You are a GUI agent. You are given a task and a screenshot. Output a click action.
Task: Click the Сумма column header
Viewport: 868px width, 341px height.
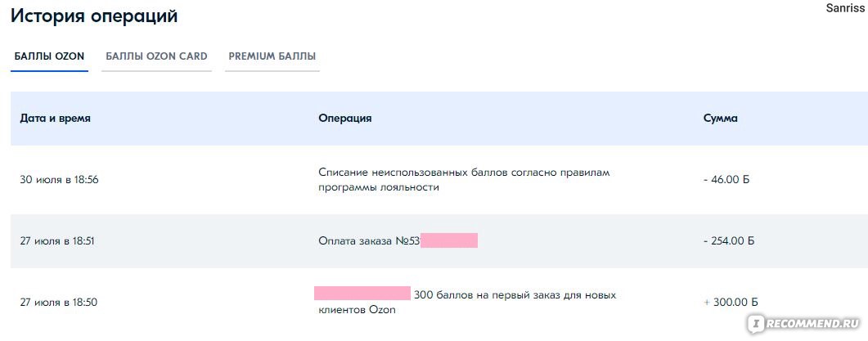click(720, 119)
